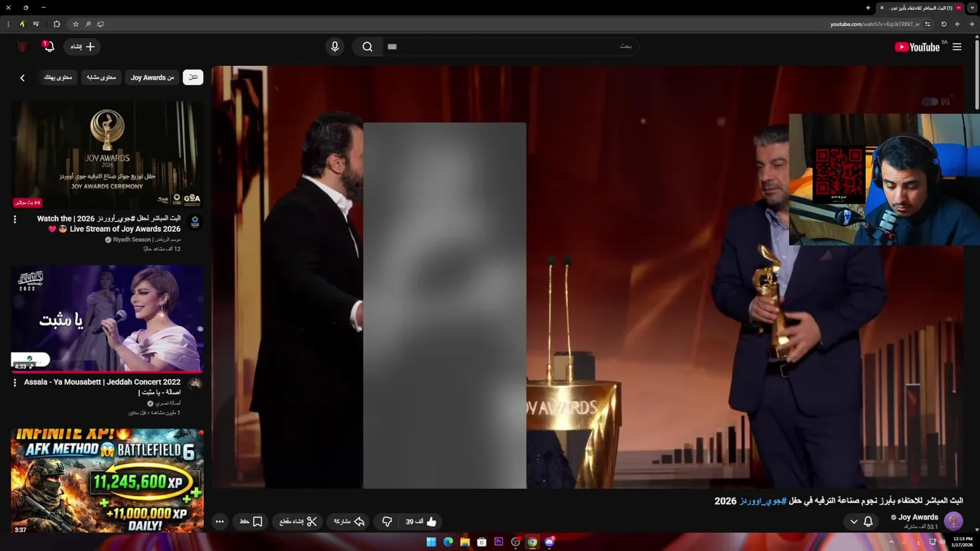The height and width of the screenshot is (551, 980).
Task: Bookmark this page with star icon
Action: point(75,24)
